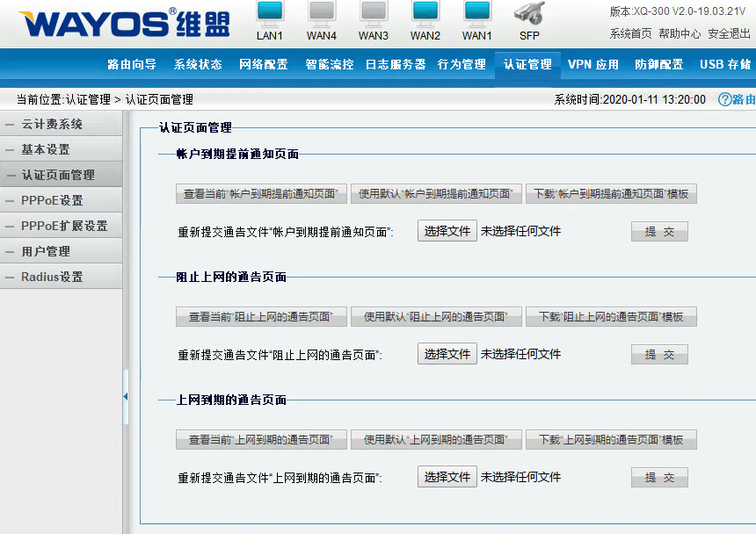Click the WAN3 port icon

(x=374, y=12)
